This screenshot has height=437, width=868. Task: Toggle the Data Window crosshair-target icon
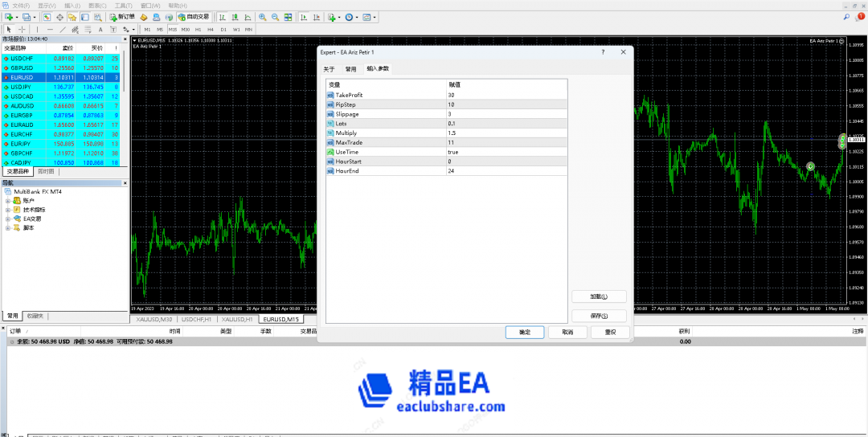coord(59,17)
